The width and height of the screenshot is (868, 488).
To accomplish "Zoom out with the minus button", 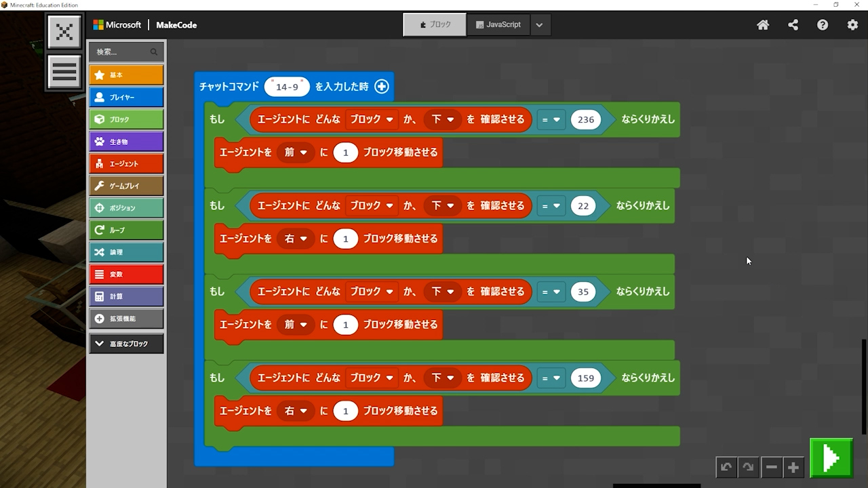I will click(x=771, y=467).
